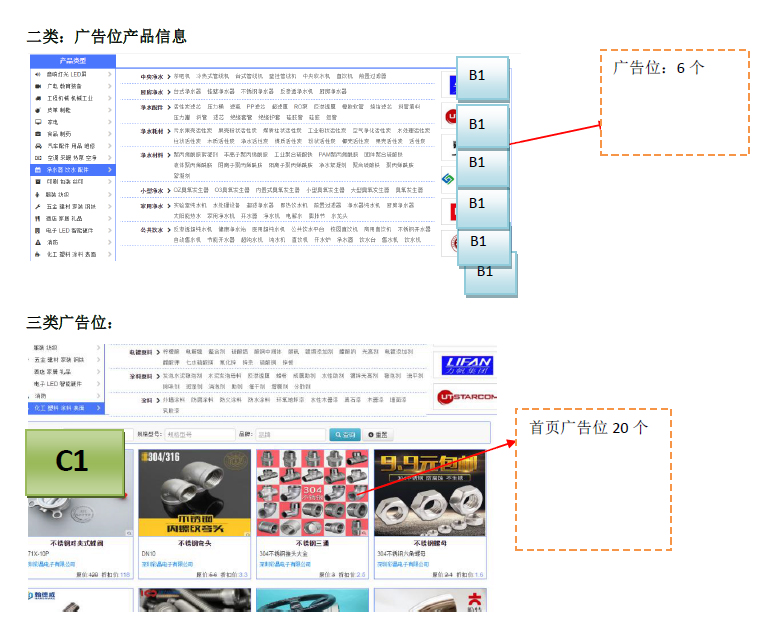Expand the 食品 制药 row chevron
Screen dimensions: 762x631
pyautogui.click(x=110, y=134)
